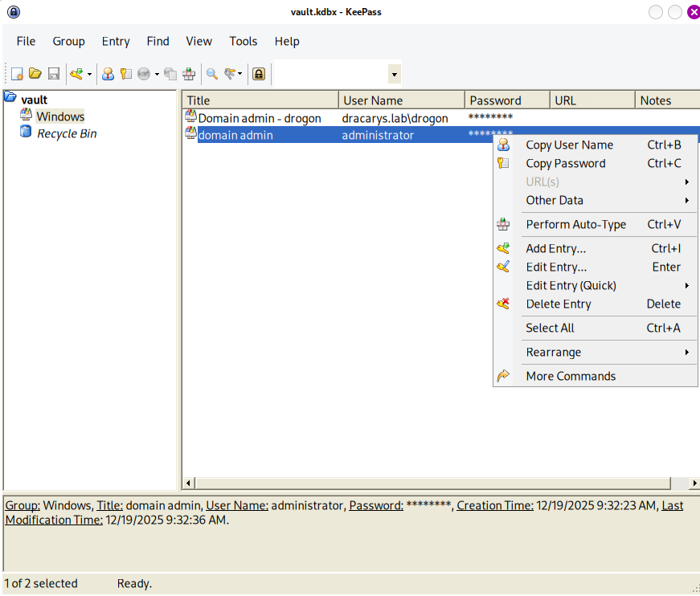The height and width of the screenshot is (596, 700).
Task: Click the Lock Workspace padlock icon
Action: (259, 74)
